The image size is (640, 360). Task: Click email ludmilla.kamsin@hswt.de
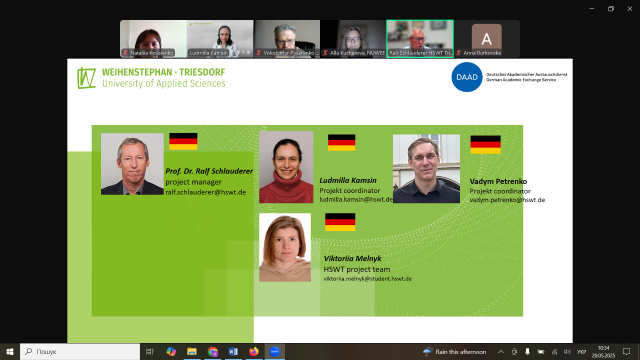point(356,200)
